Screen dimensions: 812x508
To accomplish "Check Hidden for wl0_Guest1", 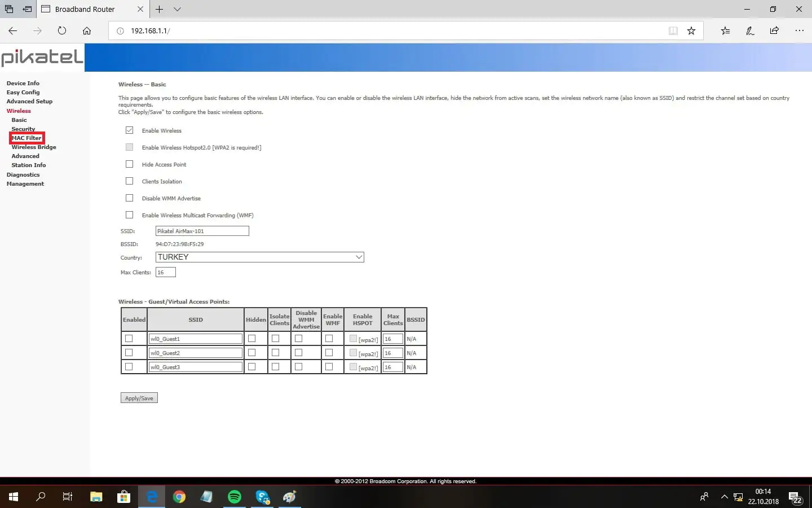I will (x=252, y=339).
